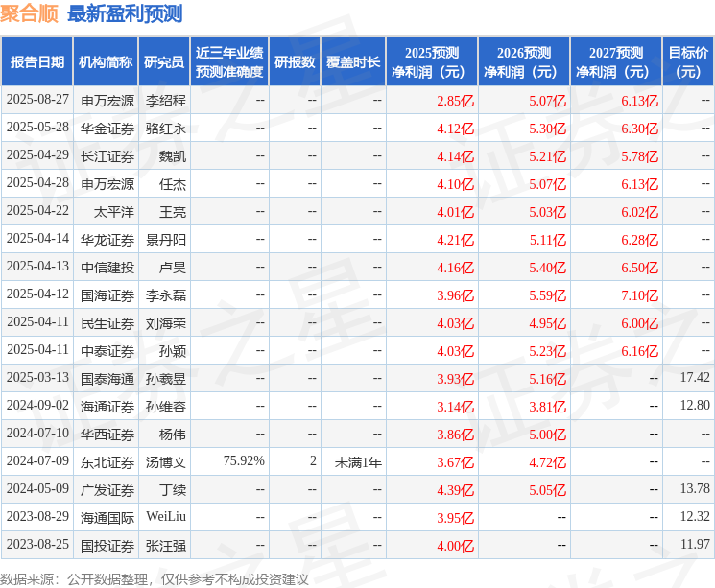Click analyst name 张汪强

(x=166, y=546)
